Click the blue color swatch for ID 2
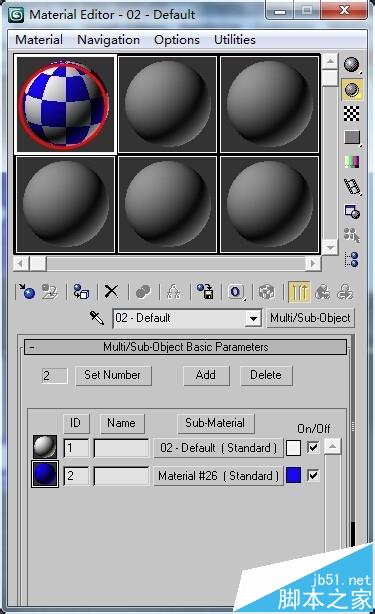Image resolution: width=375 pixels, height=614 pixels. point(294,475)
